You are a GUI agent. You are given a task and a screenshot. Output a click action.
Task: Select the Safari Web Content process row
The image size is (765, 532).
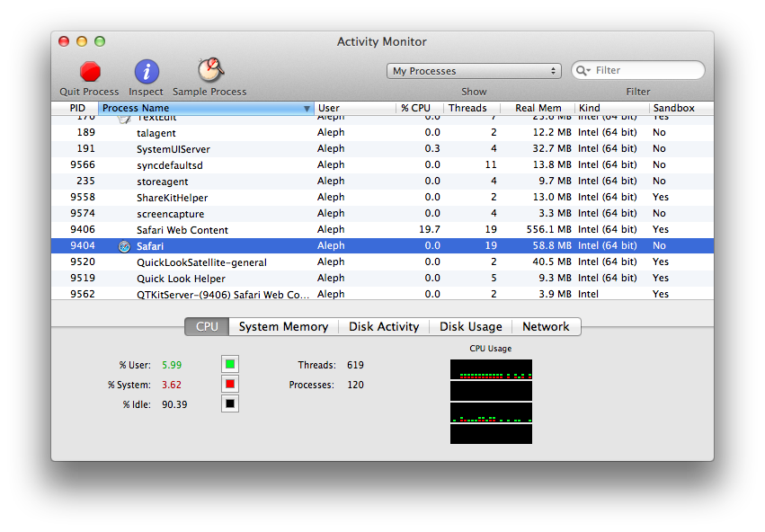(383, 229)
